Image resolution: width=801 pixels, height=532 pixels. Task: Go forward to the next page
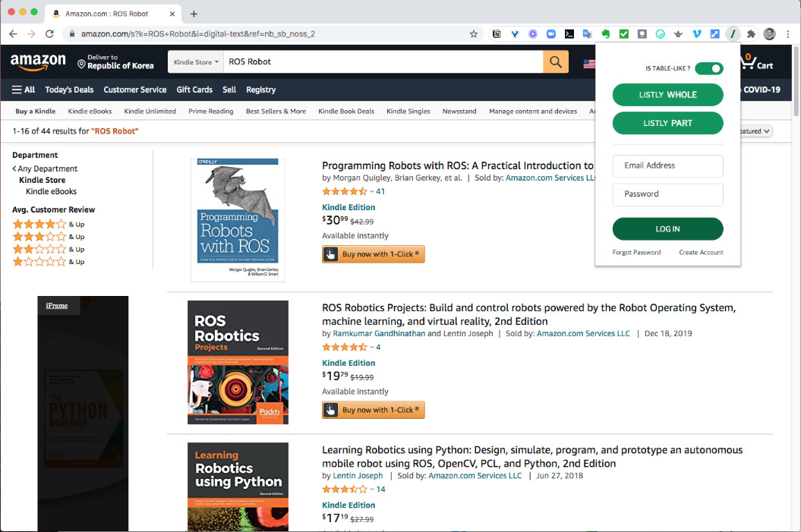31,33
